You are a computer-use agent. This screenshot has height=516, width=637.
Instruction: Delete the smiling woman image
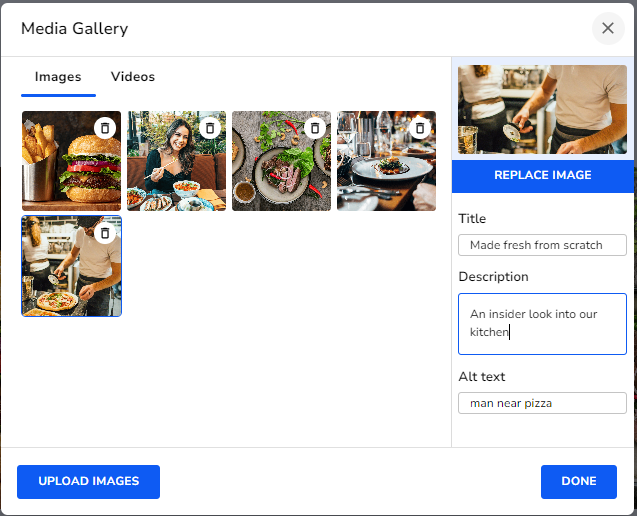210,128
